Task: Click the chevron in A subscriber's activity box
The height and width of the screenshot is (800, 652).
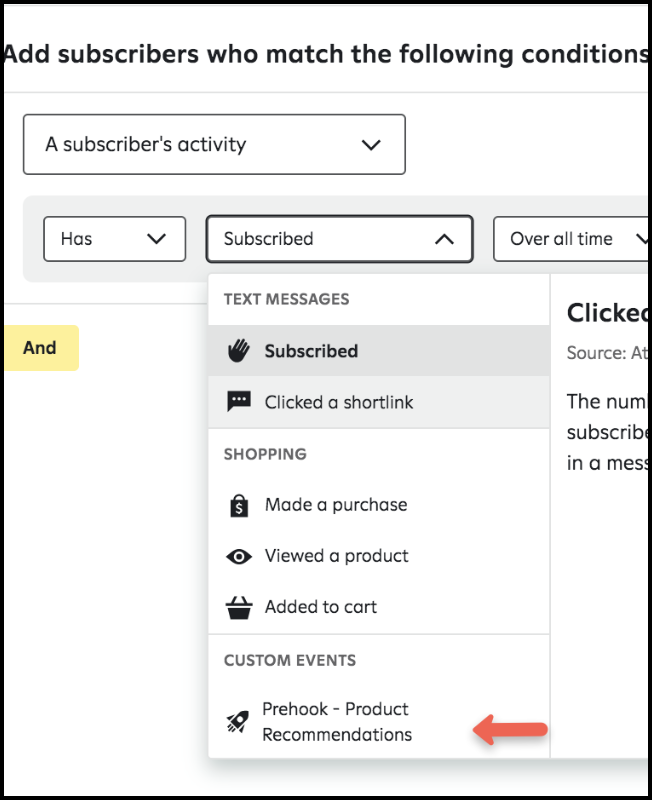Action: point(371,145)
